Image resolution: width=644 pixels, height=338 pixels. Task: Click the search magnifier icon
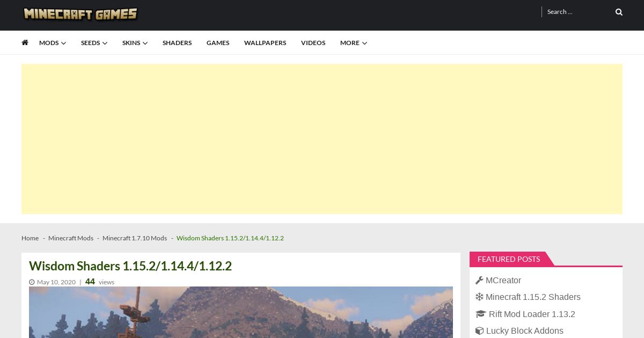click(x=619, y=12)
